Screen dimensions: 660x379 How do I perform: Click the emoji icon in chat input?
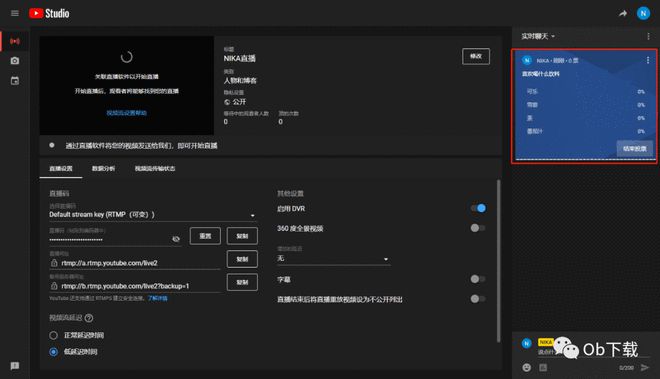[527, 368]
